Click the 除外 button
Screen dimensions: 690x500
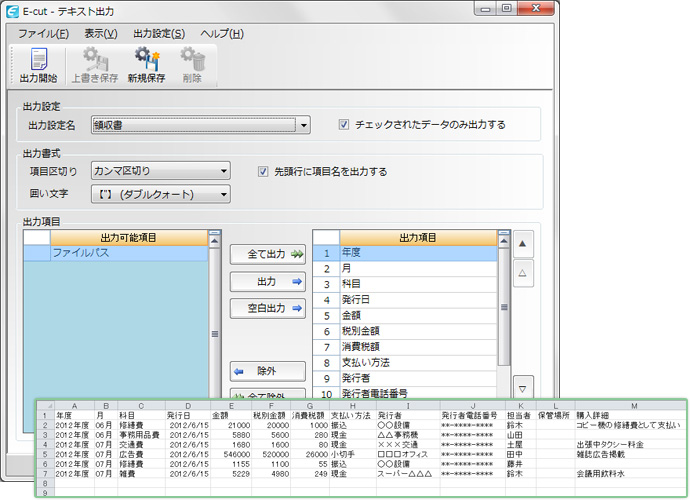point(268,371)
